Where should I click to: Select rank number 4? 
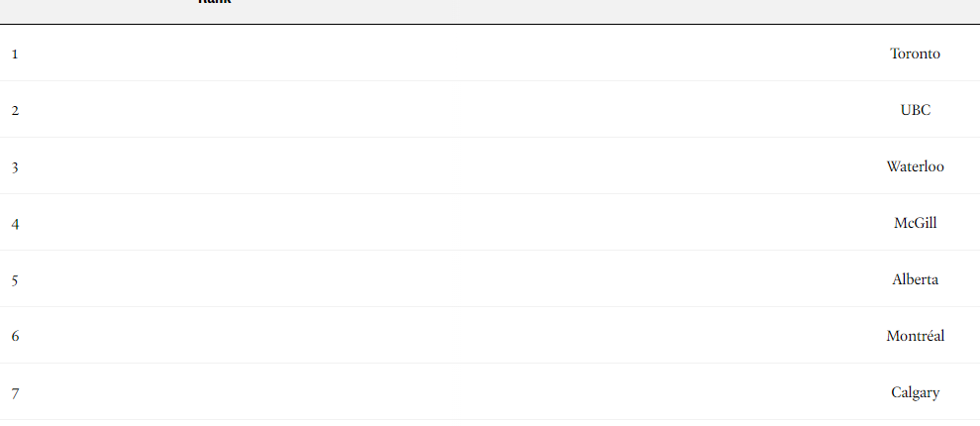coord(15,224)
